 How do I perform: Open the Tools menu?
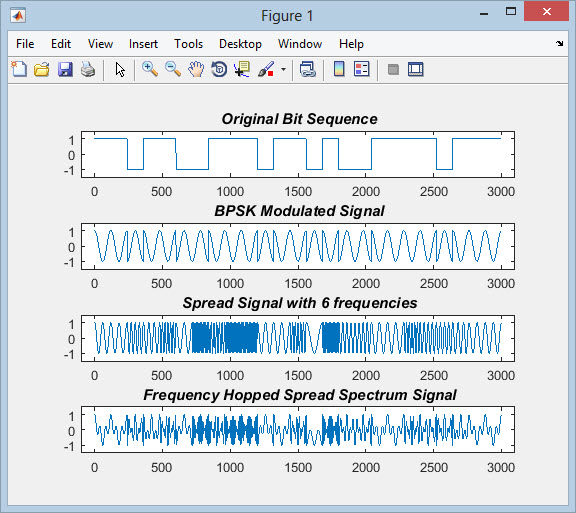(188, 44)
